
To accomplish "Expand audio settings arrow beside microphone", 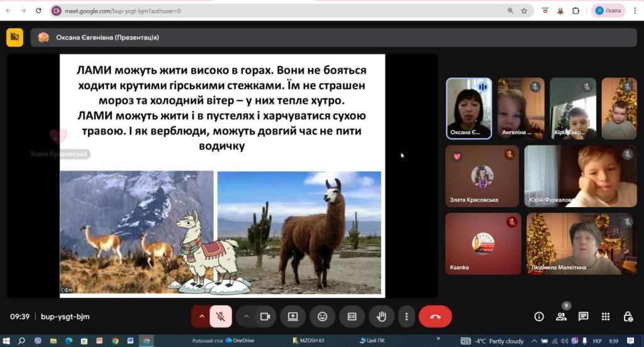I will pos(202,316).
